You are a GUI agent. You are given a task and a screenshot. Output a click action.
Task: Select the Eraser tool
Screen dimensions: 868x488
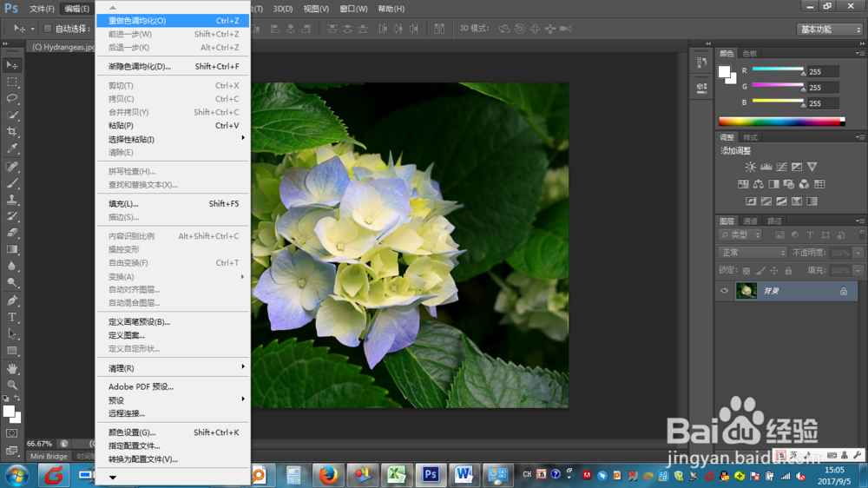pyautogui.click(x=12, y=234)
